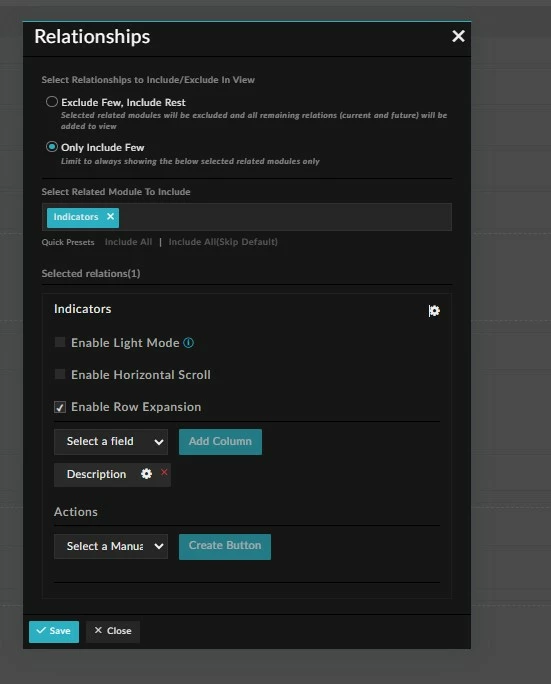Click the Indicators tag label
Screen dimensions: 551x684
pos(76,217)
